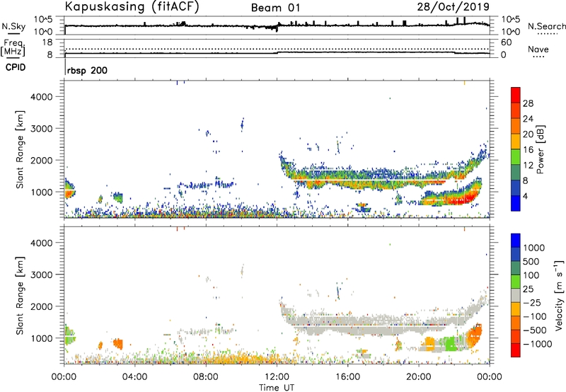Click the '08:00' time axis label

pyautogui.click(x=205, y=377)
